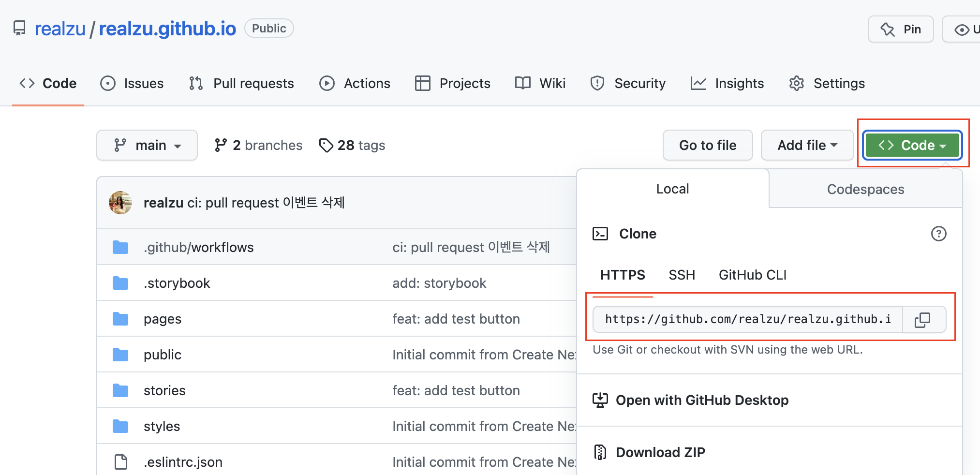This screenshot has height=475, width=980.
Task: Switch to the Codespaces tab
Action: click(865, 189)
